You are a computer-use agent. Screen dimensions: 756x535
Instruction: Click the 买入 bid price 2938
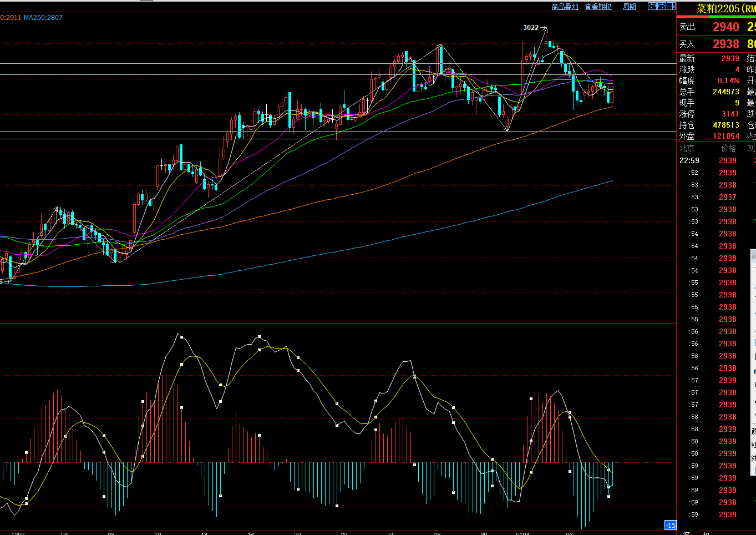[726, 44]
